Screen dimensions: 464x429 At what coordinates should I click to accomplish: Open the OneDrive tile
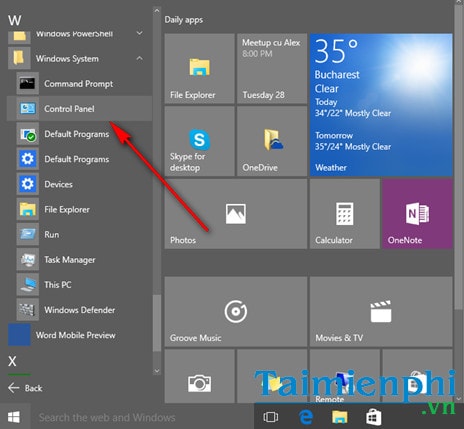pos(272,141)
